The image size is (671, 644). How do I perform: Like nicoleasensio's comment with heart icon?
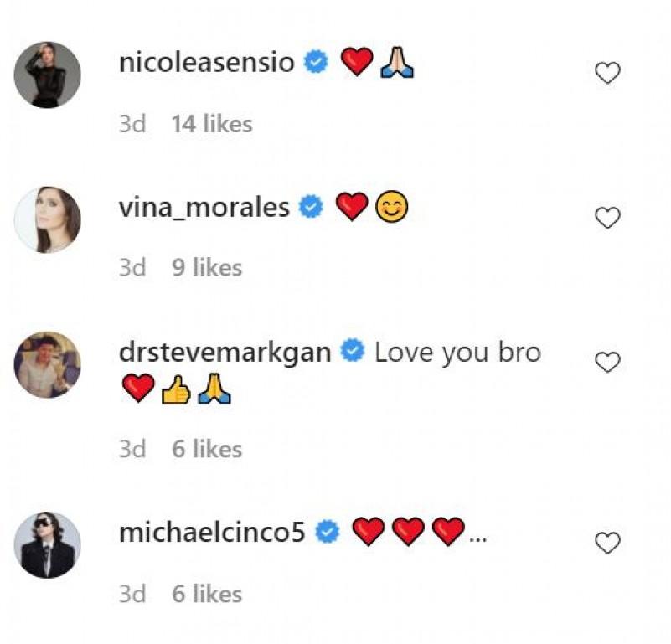click(x=607, y=74)
